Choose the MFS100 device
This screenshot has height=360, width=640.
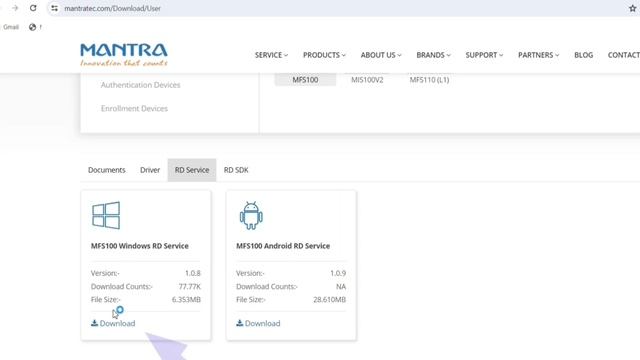point(305,80)
